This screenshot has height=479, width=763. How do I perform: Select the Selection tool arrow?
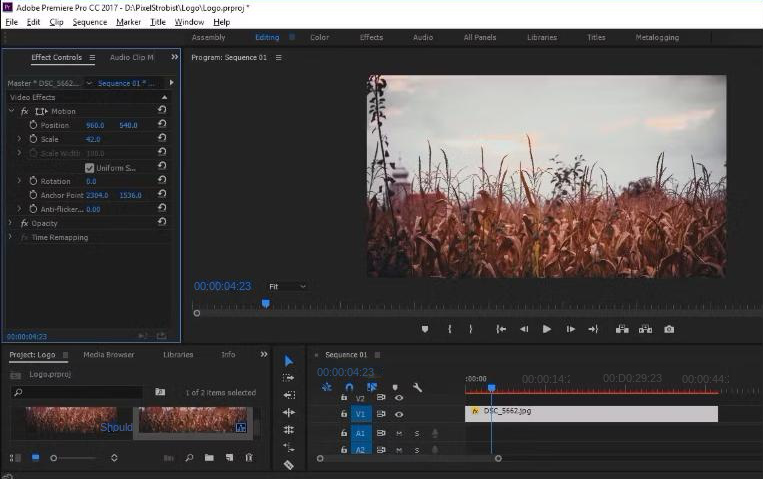coord(289,361)
